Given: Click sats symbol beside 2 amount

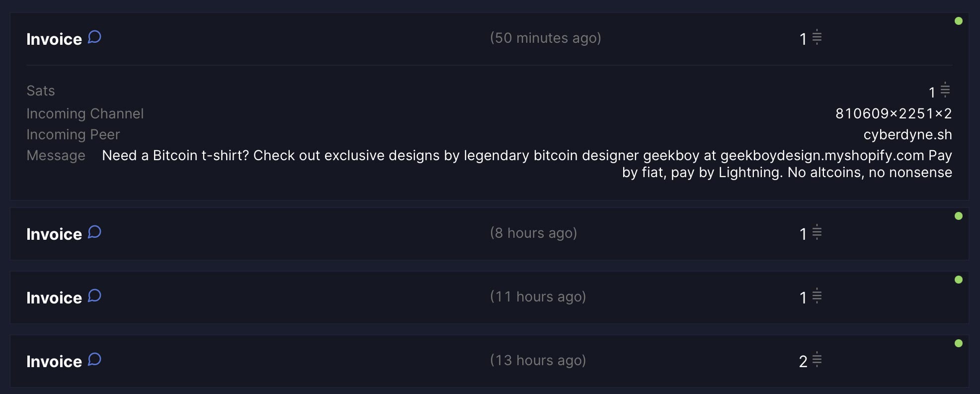Looking at the screenshot, I should click(x=817, y=359).
